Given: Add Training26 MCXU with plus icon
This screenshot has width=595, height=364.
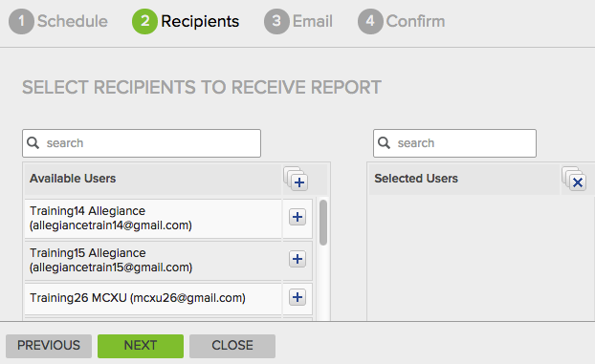Looking at the screenshot, I should click(297, 297).
